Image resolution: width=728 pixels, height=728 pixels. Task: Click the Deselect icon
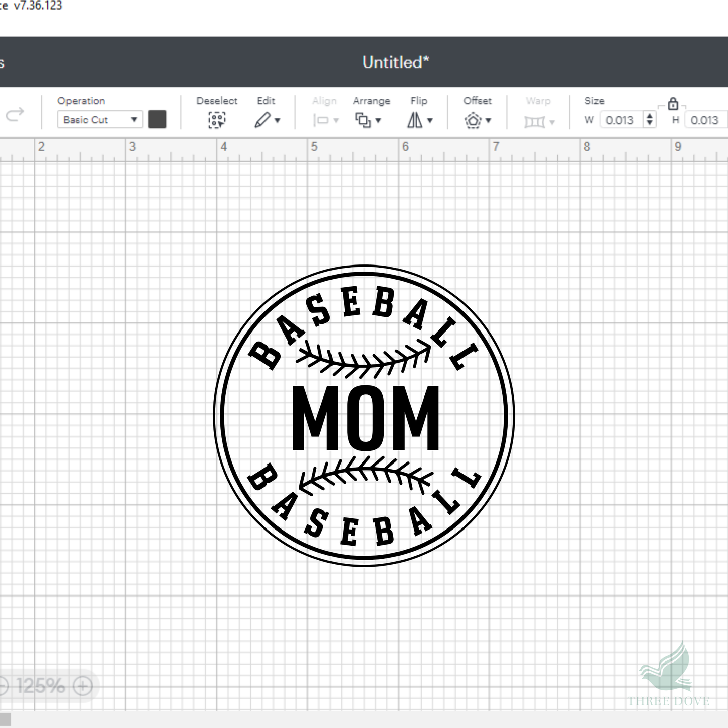(x=217, y=120)
